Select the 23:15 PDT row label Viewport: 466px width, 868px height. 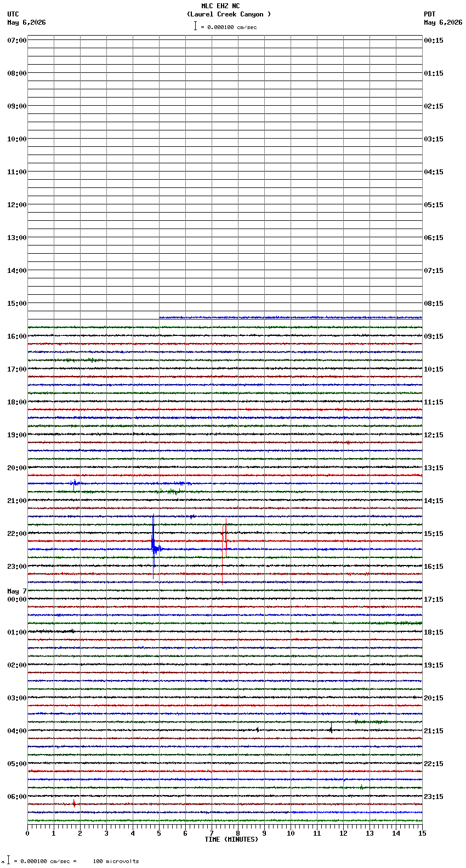click(434, 797)
